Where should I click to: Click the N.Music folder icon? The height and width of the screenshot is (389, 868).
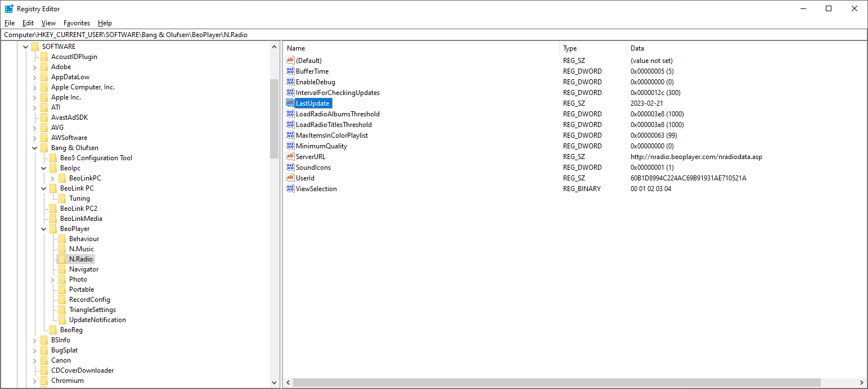click(62, 249)
